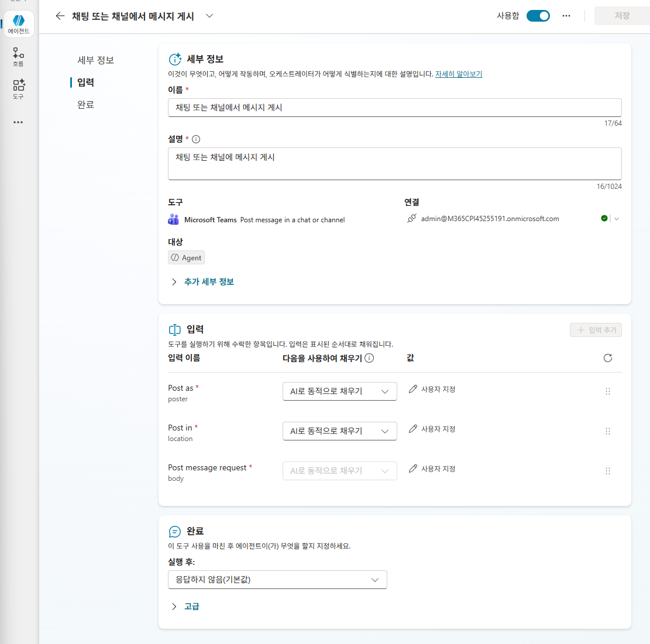650x644 pixels.
Task: Grab the Post as row drag handle
Action: pos(608,391)
